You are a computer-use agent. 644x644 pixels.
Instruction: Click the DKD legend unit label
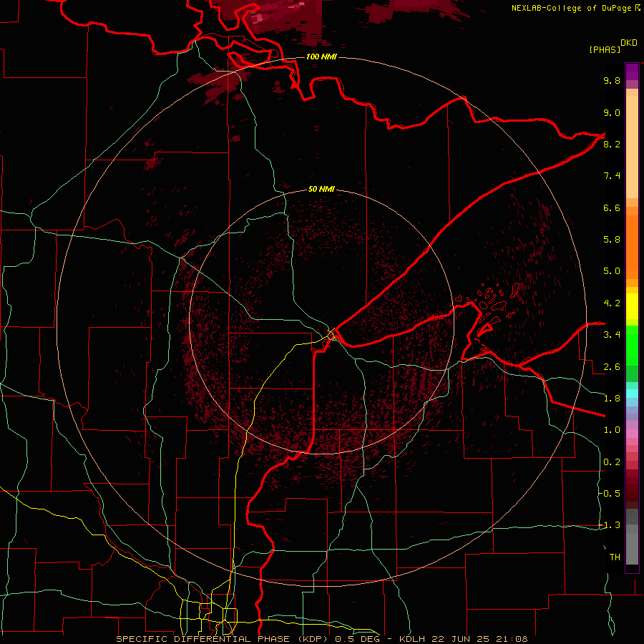[x=628, y=43]
